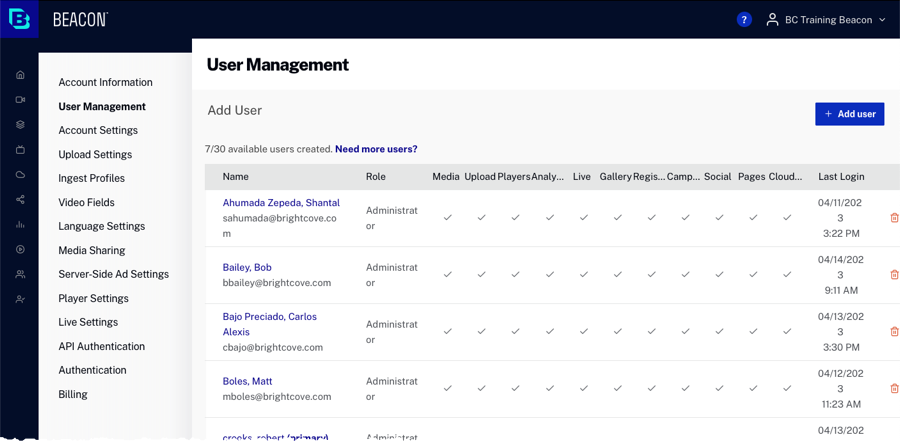Open the Social share icon
This screenshot has width=900, height=441.
20,200
